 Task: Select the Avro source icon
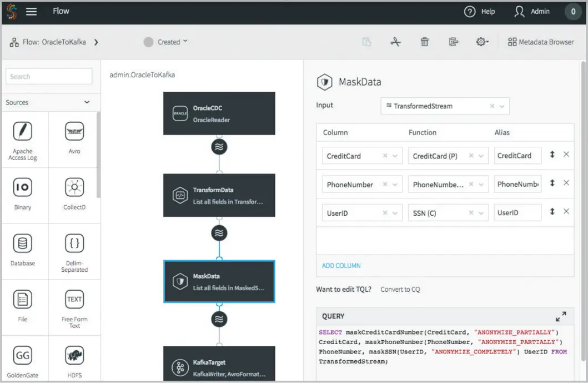coord(74,132)
